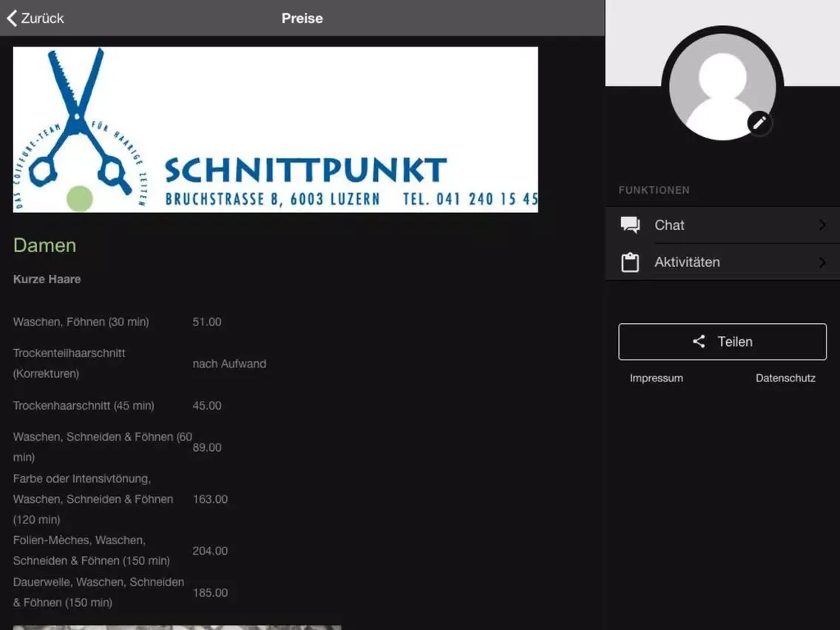Click the Damen section heading

(44, 245)
